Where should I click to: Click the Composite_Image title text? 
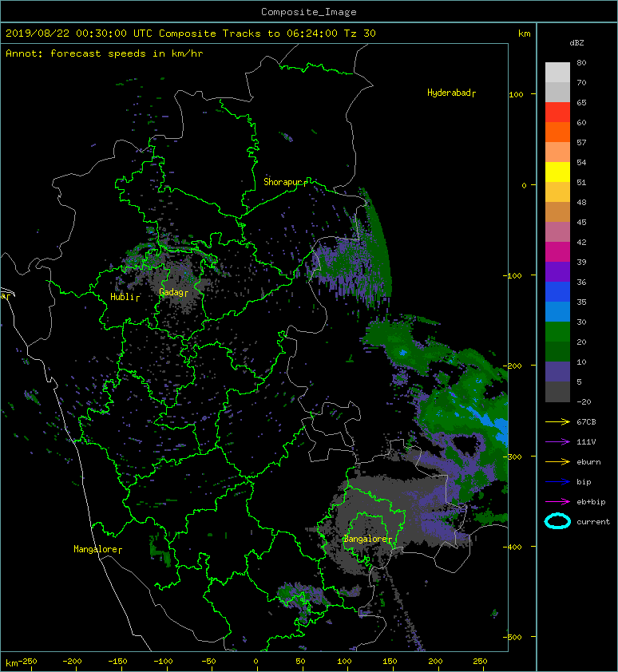(x=309, y=12)
